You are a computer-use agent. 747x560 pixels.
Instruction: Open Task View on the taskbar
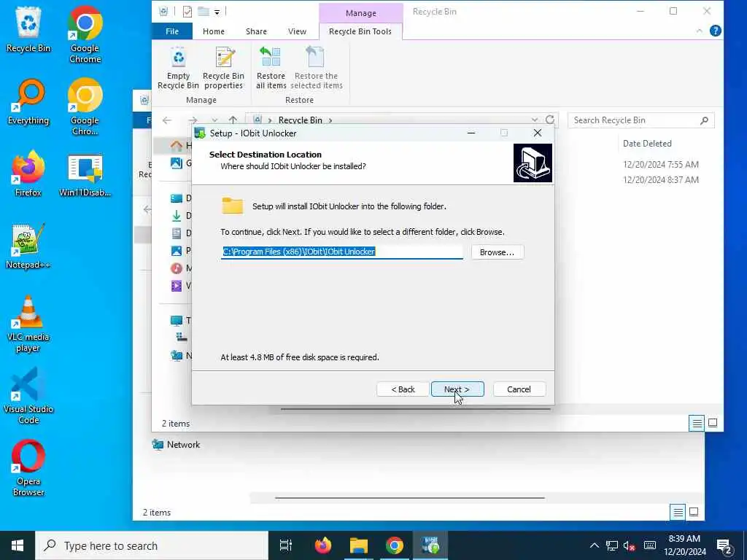pyautogui.click(x=286, y=545)
